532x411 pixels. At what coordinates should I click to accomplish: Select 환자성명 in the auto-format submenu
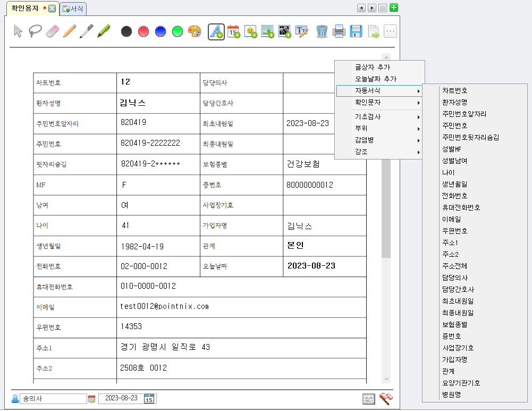(x=454, y=102)
